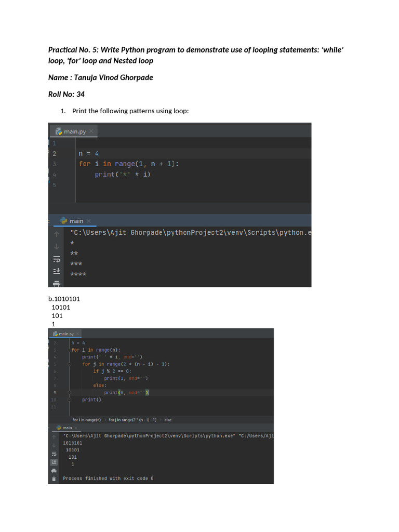Toggle soft-wrap in second run console
Image resolution: width=399 pixels, height=532 pixels.
(54, 454)
